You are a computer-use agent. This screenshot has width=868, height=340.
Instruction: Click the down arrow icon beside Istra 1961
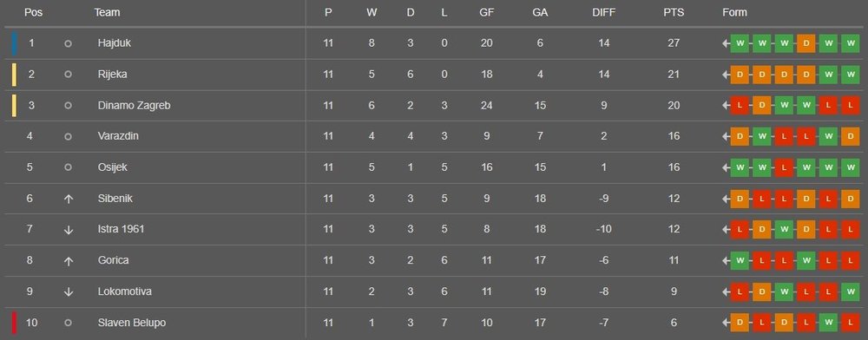(x=68, y=230)
